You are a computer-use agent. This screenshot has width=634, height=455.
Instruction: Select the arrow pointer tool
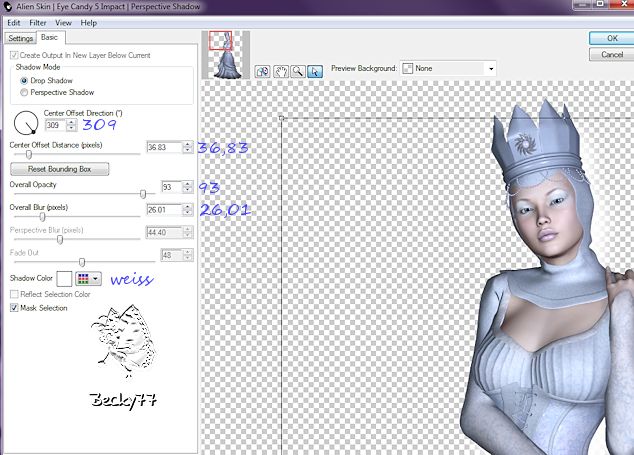click(x=315, y=72)
